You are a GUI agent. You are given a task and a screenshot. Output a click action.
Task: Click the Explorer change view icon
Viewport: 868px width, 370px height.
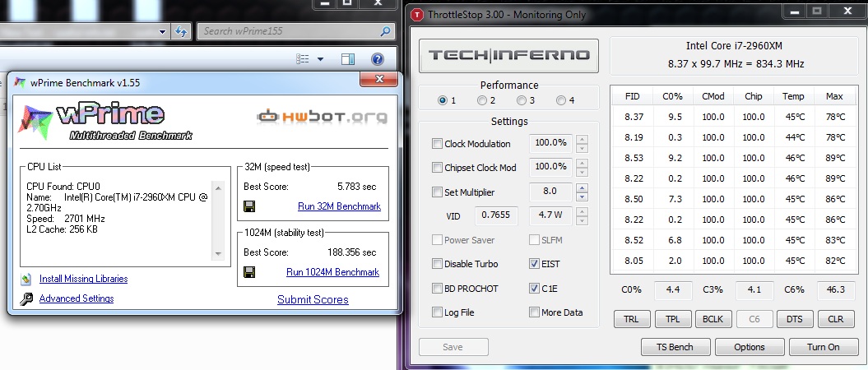(302, 59)
